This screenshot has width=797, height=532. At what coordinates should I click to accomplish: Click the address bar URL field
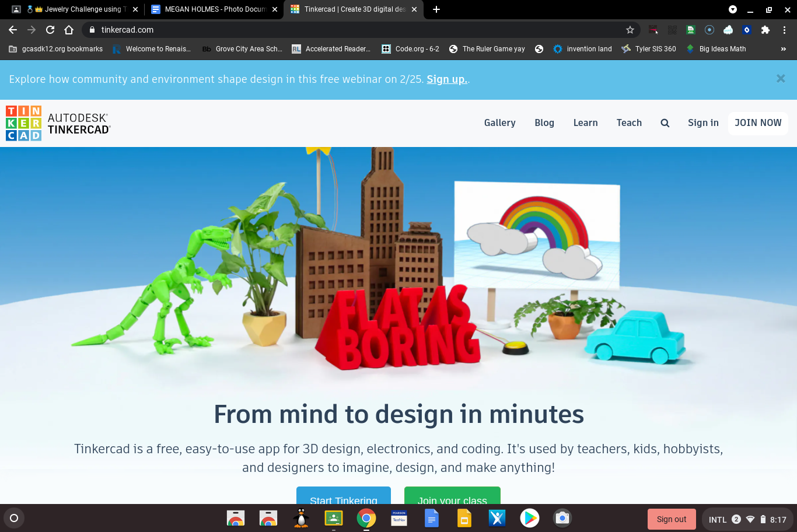pos(362,30)
